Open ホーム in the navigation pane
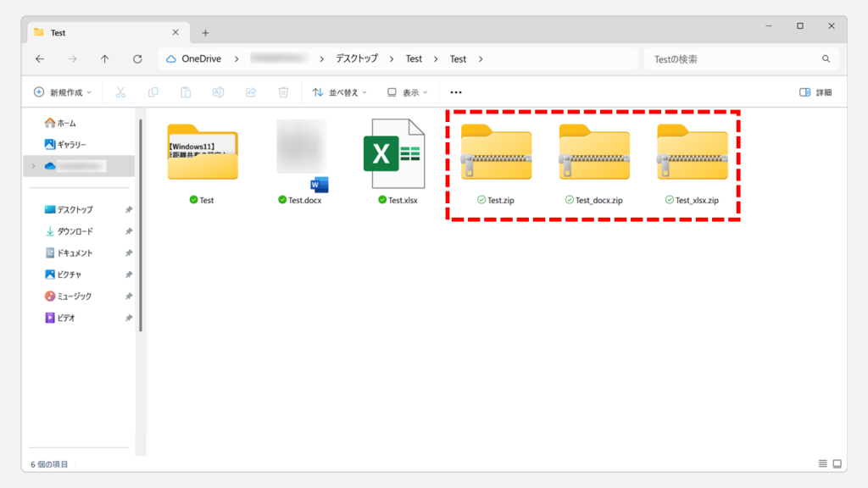This screenshot has height=488, width=868. pyautogui.click(x=60, y=123)
